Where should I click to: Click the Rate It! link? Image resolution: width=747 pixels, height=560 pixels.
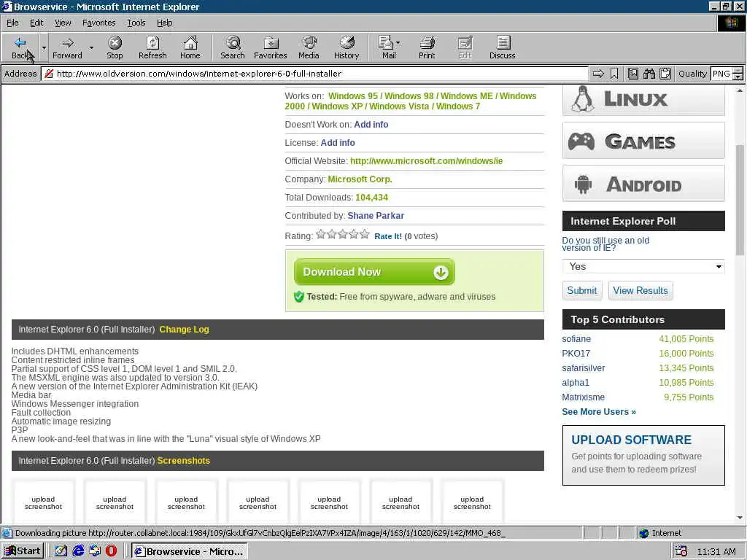click(388, 236)
